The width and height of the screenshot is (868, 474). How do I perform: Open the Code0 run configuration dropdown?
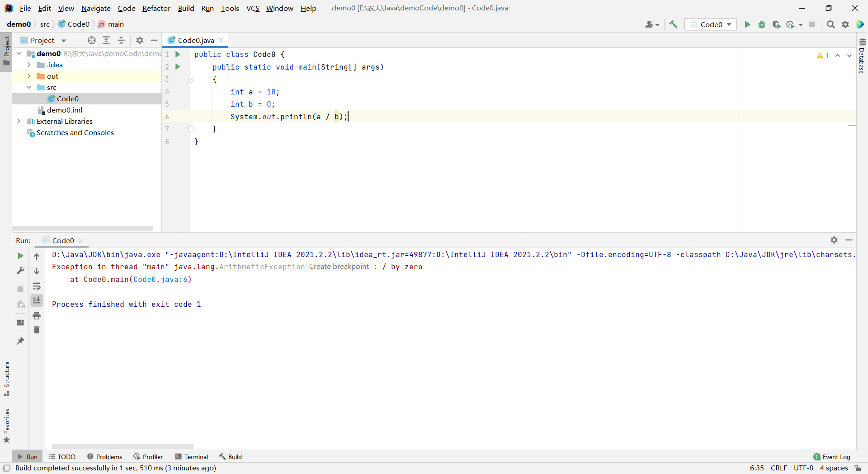(x=711, y=24)
